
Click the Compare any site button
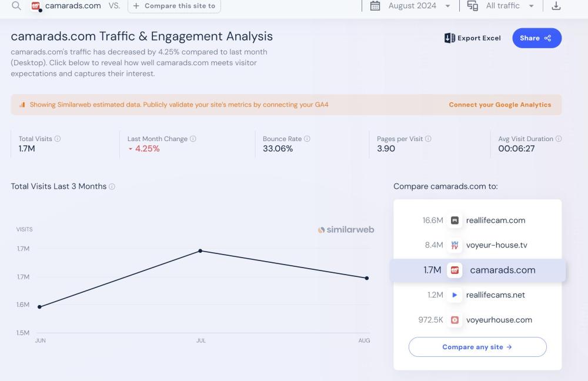pos(477,347)
